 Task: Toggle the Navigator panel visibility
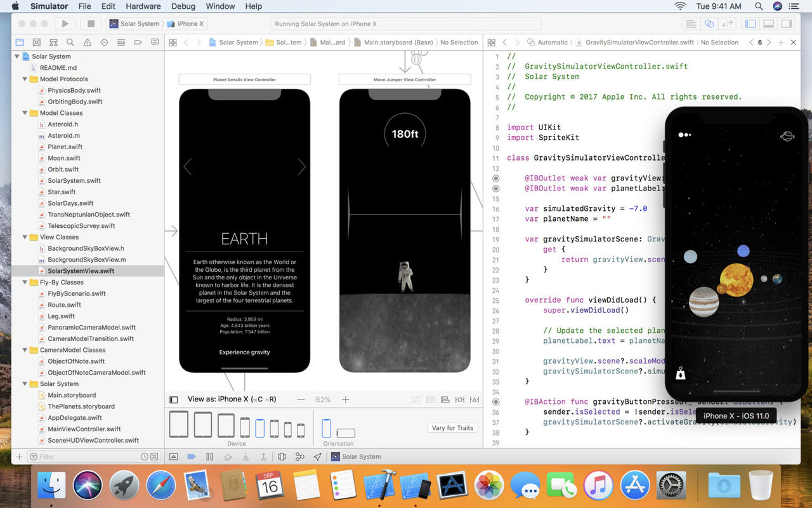750,23
